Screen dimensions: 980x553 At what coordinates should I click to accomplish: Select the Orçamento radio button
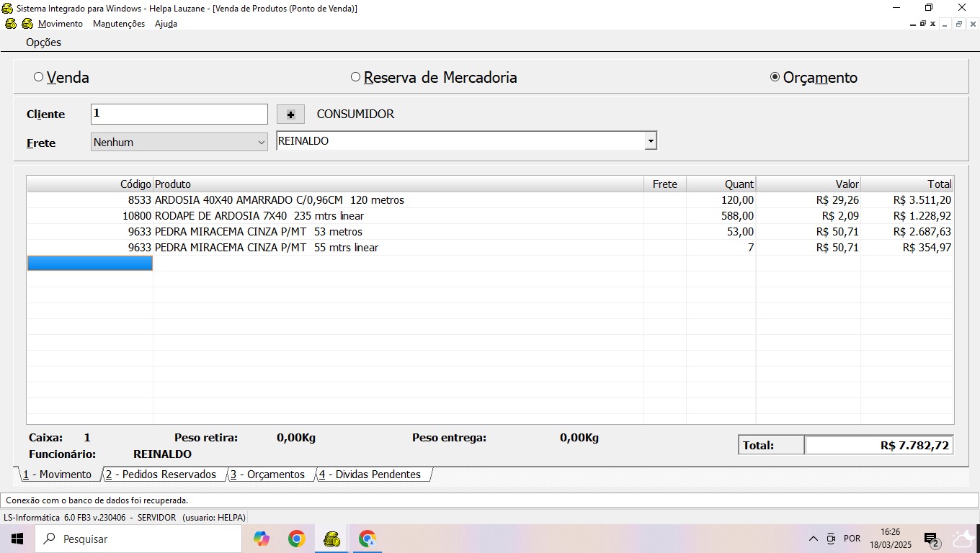[x=775, y=77]
